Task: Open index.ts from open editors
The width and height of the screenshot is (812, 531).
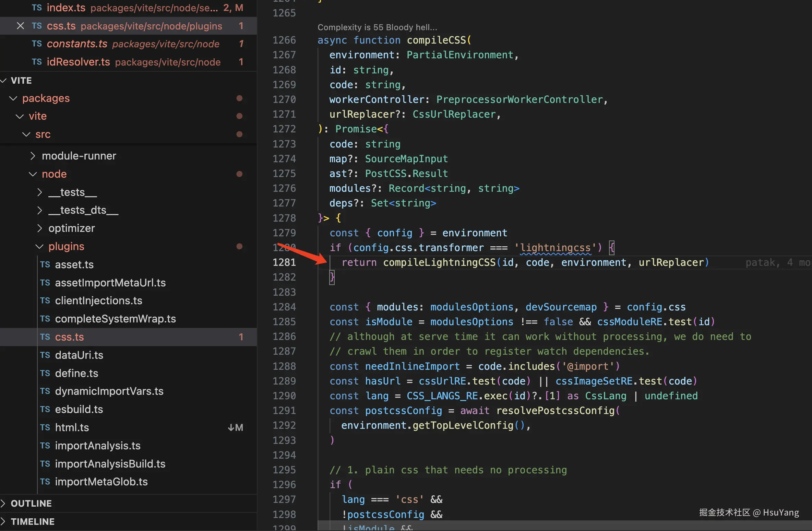Action: (x=66, y=8)
